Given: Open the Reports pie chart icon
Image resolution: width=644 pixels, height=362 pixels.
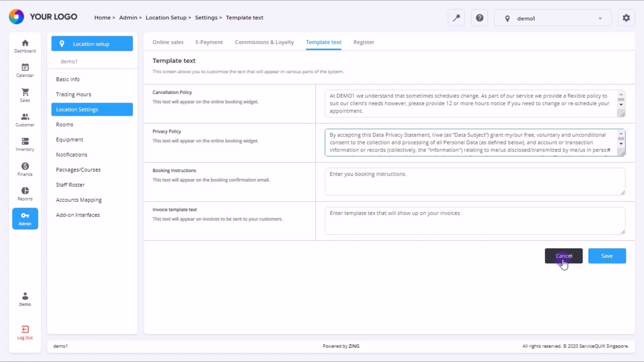Looking at the screenshot, I should click(25, 194).
